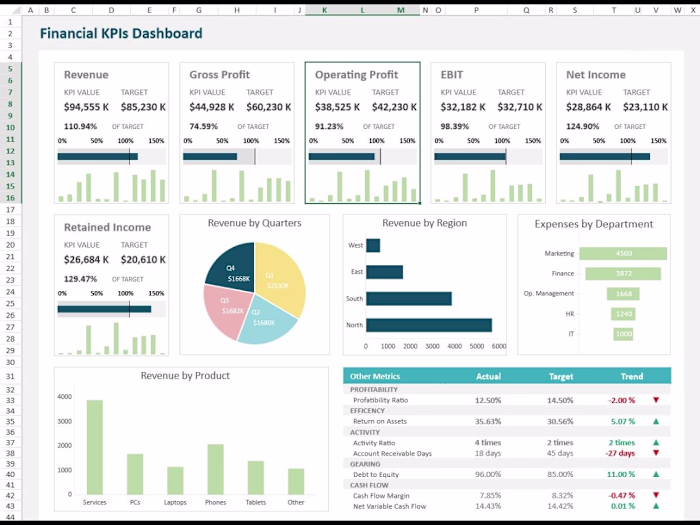Select the EBIT card title
Viewport: 700px width, 525px height.
452,75
